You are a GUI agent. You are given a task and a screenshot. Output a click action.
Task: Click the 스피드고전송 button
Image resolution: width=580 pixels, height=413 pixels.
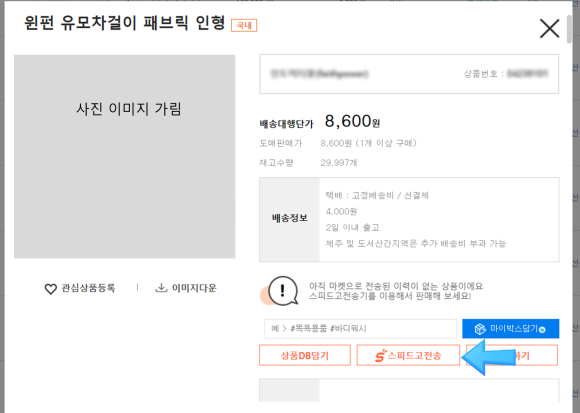click(x=408, y=355)
